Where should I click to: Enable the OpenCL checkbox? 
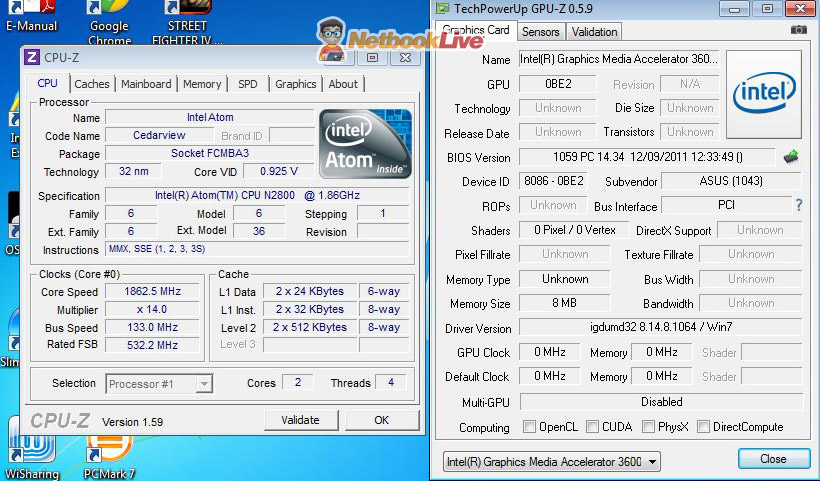click(529, 427)
